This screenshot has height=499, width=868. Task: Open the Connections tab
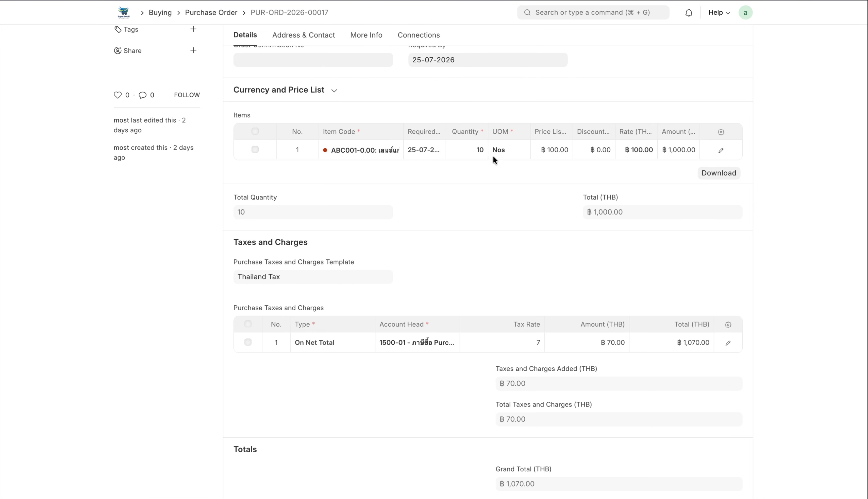pos(419,35)
